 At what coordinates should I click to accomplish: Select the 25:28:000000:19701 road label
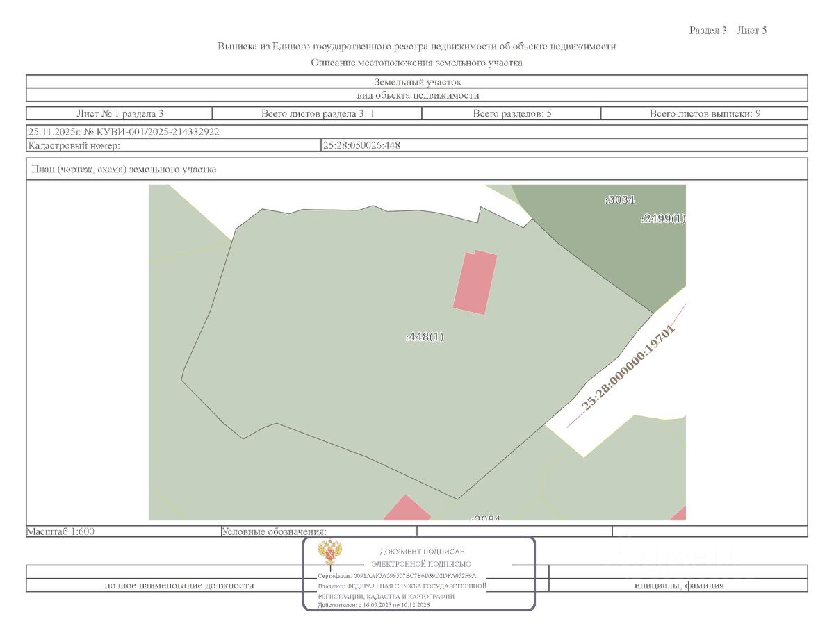629,368
